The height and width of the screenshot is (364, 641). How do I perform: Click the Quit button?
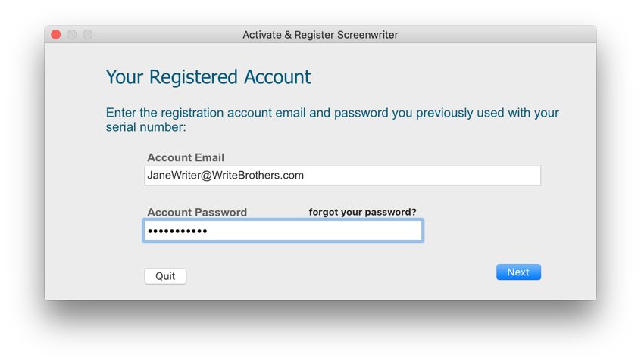(165, 276)
